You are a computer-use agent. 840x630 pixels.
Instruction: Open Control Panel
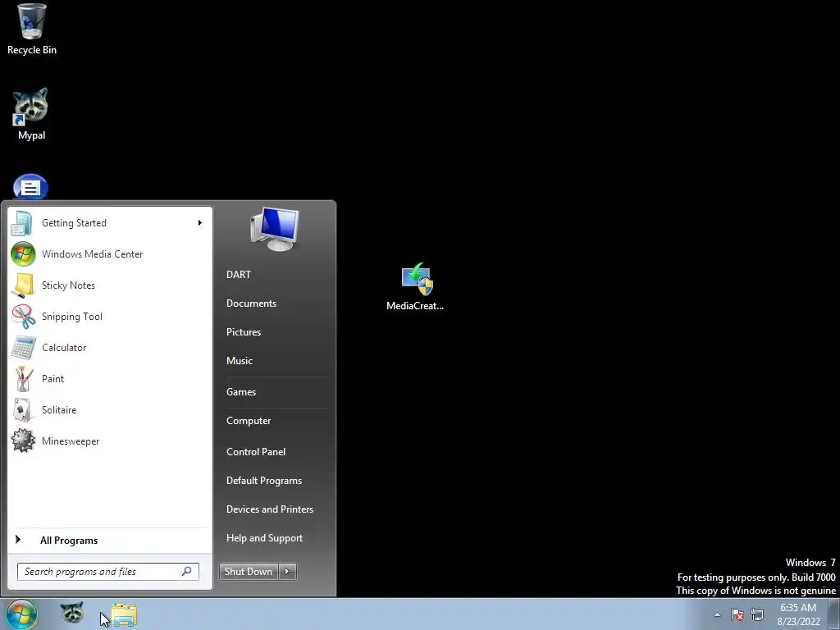[x=256, y=452]
